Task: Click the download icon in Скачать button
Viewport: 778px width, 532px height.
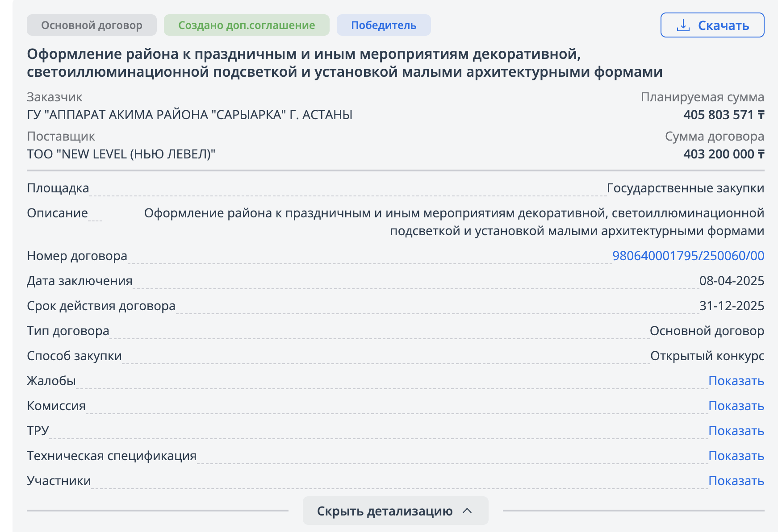Action: click(x=683, y=25)
